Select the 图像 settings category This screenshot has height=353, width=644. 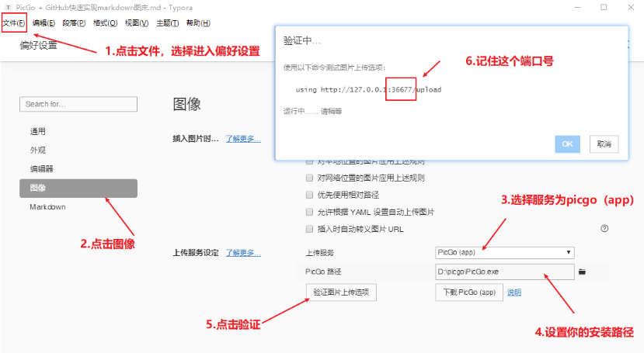click(78, 189)
